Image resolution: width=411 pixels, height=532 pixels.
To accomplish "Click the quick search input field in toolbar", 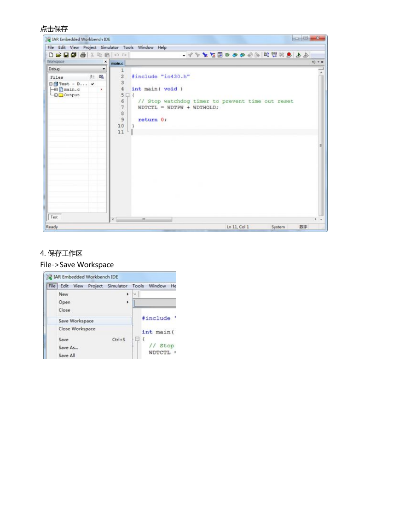I will click(x=156, y=55).
